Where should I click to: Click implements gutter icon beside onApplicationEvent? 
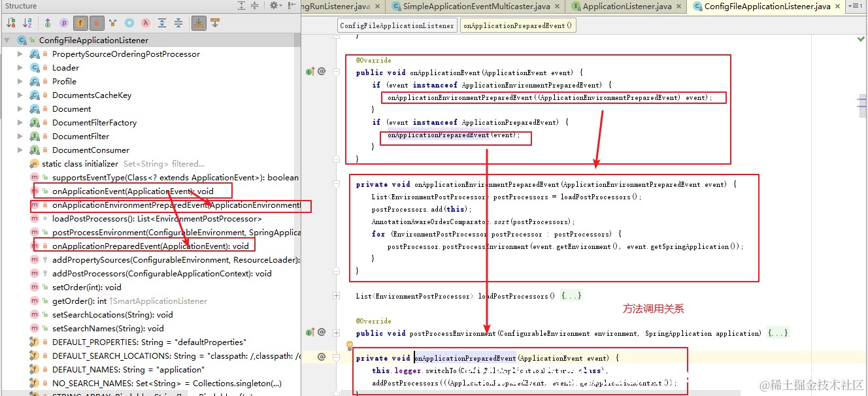click(310, 72)
